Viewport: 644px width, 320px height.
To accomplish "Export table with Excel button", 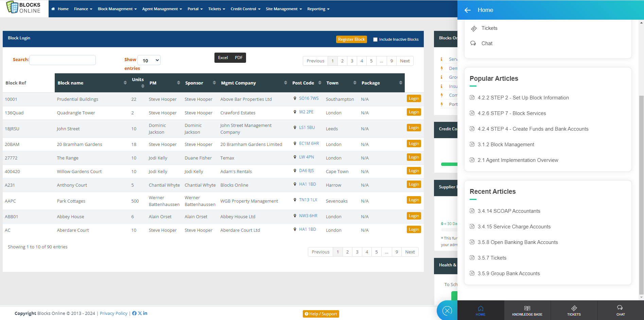I will pos(223,58).
